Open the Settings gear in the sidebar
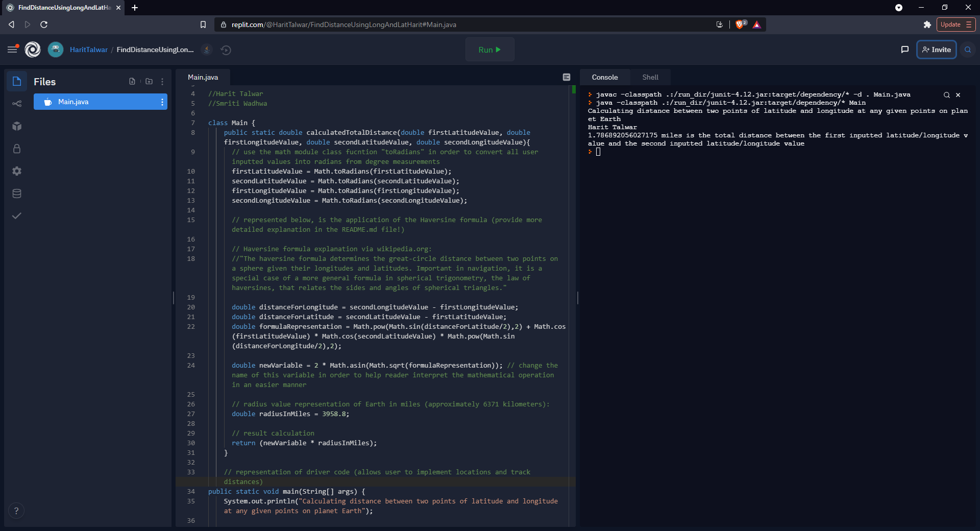 [x=17, y=171]
